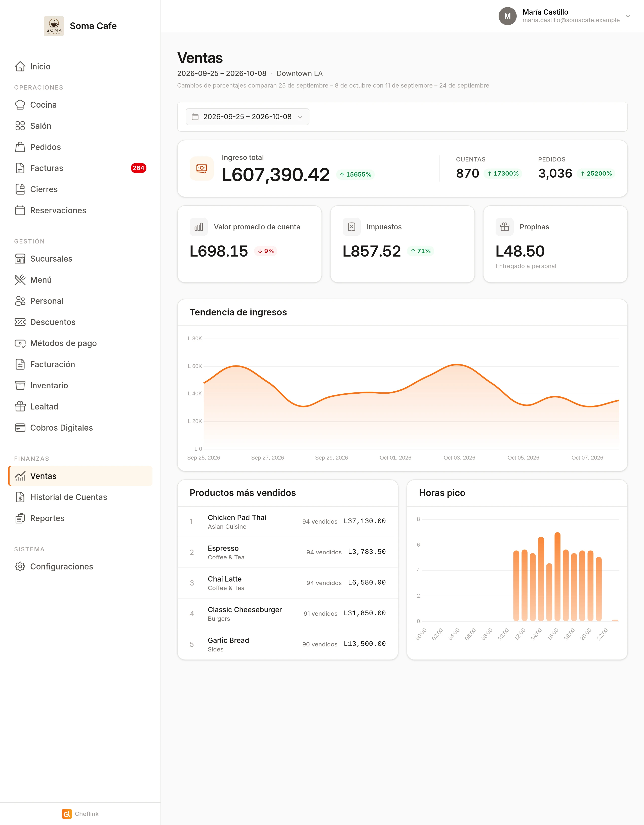This screenshot has height=825, width=644.
Task: Click the María Castillo avatar
Action: (x=507, y=16)
